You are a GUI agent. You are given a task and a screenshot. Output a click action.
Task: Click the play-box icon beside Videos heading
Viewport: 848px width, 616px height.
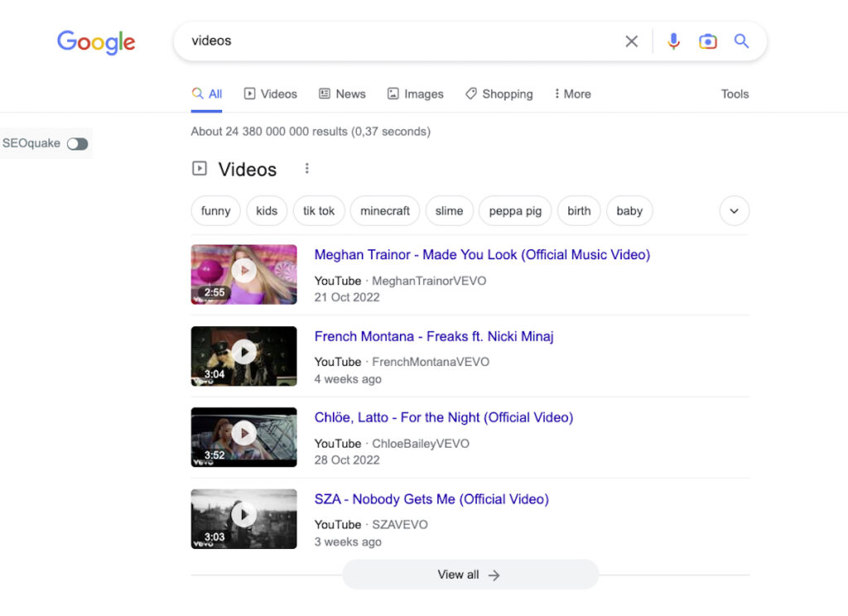(x=200, y=169)
